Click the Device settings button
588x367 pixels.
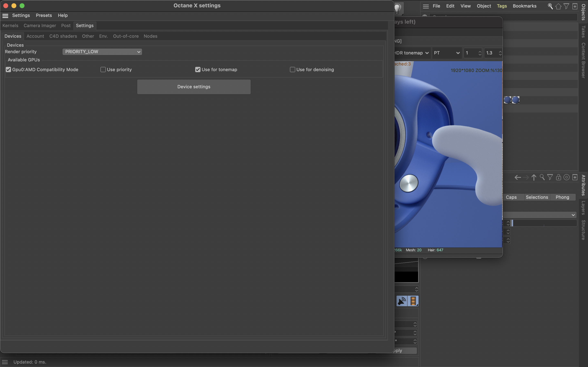(x=194, y=87)
